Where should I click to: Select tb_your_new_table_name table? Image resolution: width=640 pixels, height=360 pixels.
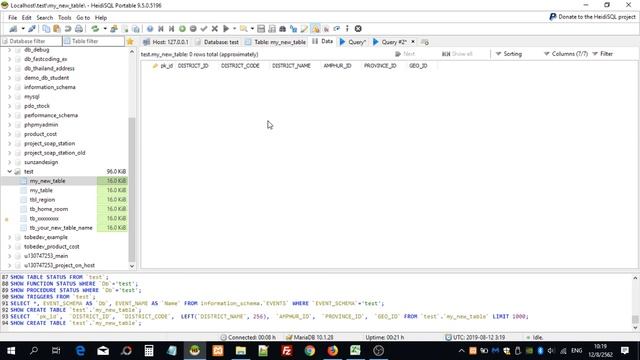click(x=61, y=228)
